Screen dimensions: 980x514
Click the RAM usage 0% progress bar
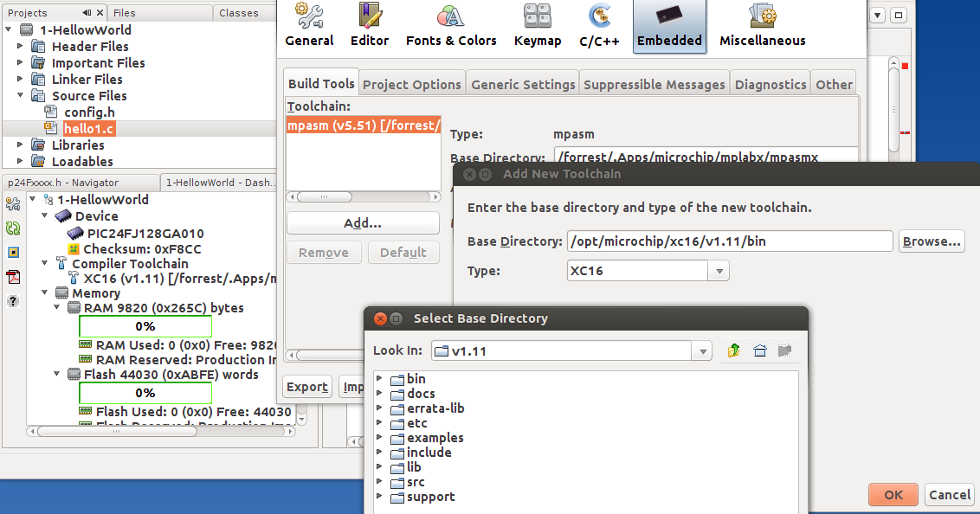[x=145, y=326]
